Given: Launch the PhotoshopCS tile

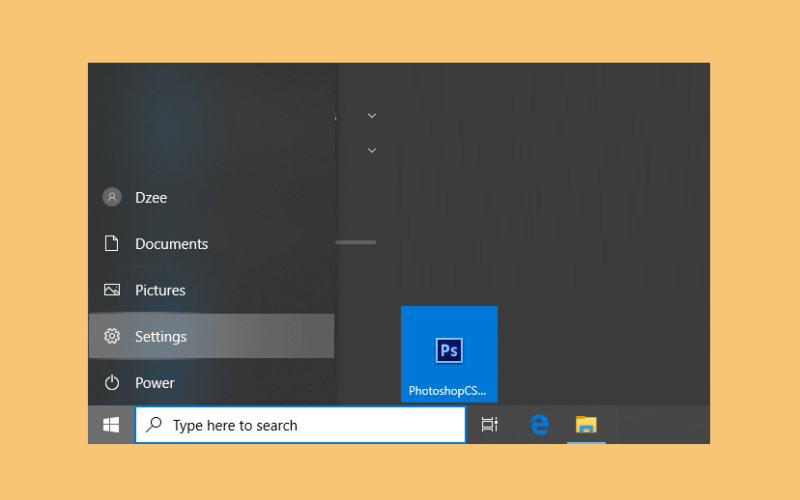Looking at the screenshot, I should 449,354.
